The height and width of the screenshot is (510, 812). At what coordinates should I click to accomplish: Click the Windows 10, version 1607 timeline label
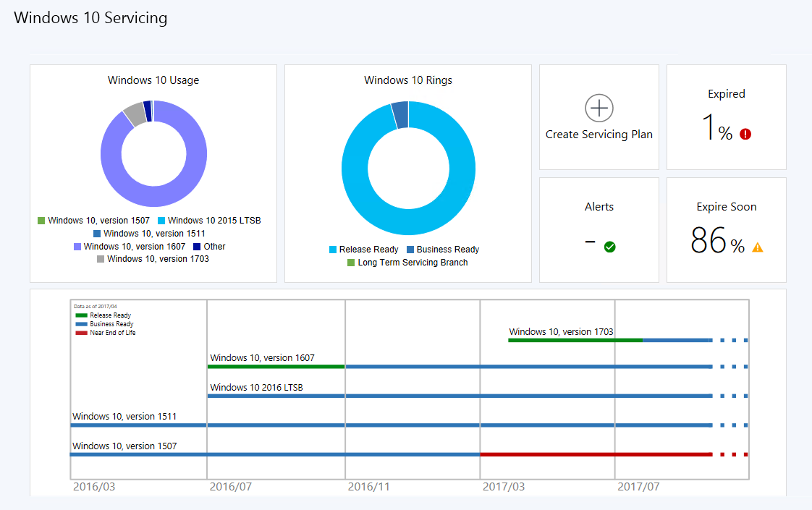262,358
